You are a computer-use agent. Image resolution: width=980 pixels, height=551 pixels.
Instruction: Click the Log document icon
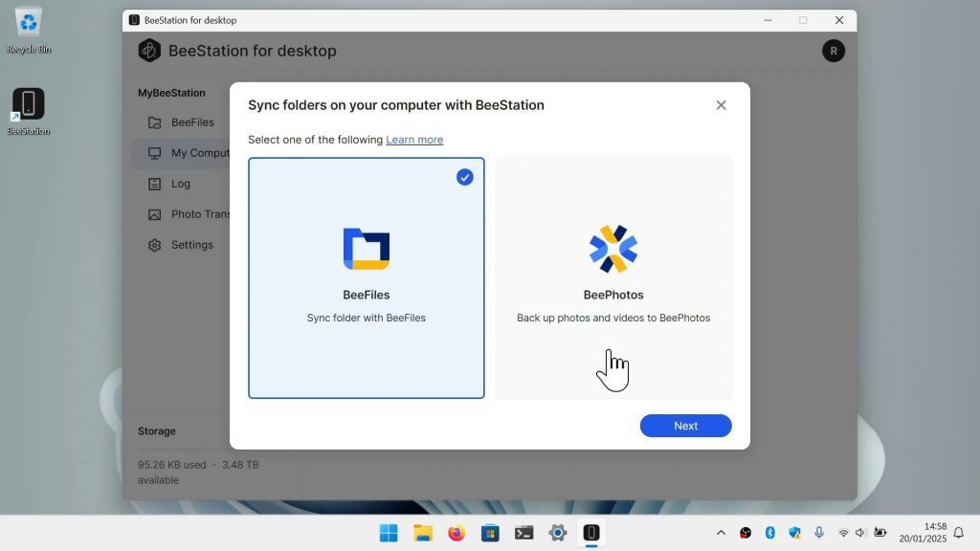point(154,184)
